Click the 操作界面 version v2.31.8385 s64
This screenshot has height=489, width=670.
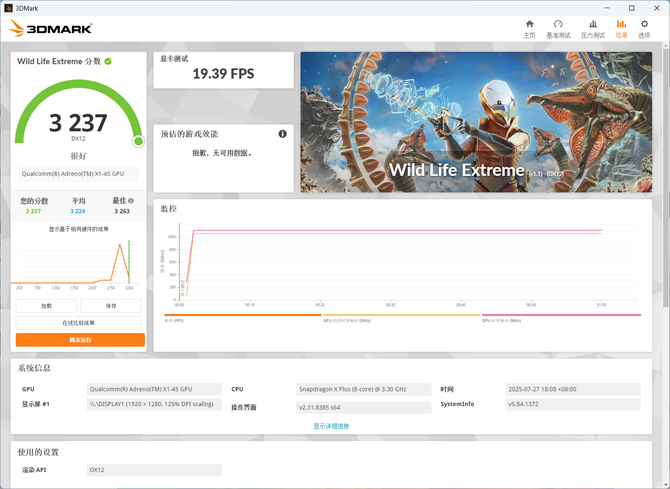pyautogui.click(x=364, y=407)
